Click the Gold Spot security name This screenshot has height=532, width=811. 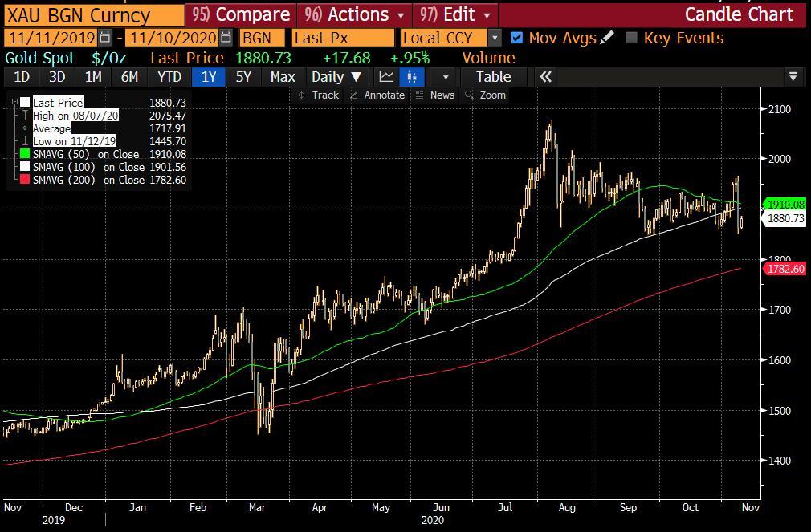[x=40, y=58]
